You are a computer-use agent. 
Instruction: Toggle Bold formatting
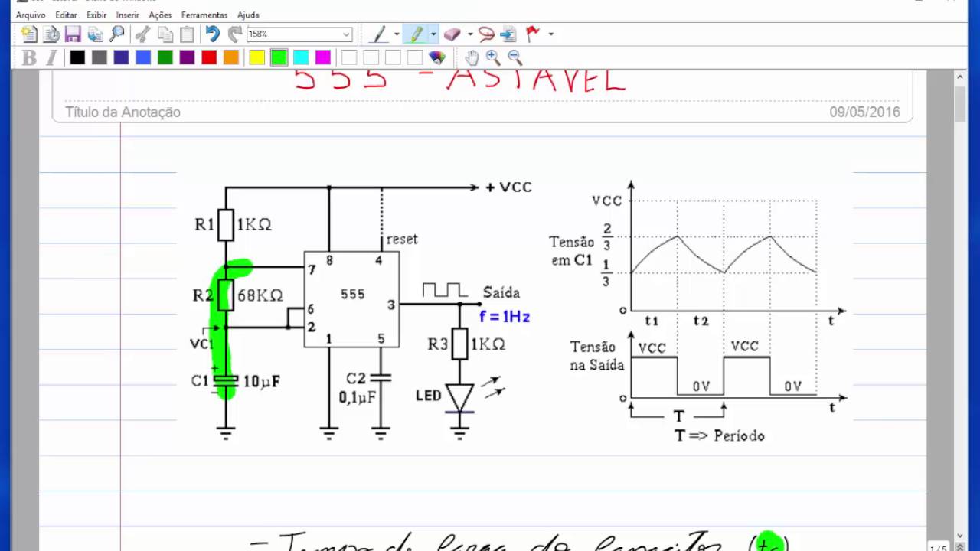pos(29,57)
